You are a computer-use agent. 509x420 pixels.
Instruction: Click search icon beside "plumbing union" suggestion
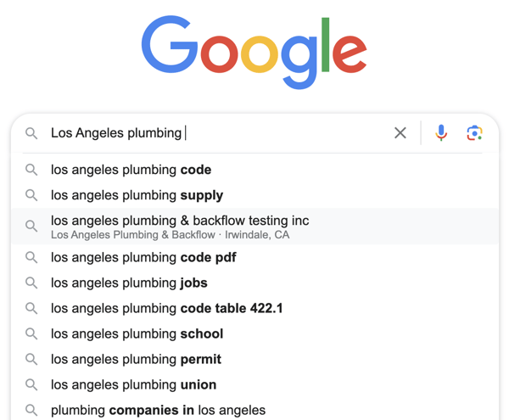[31, 384]
